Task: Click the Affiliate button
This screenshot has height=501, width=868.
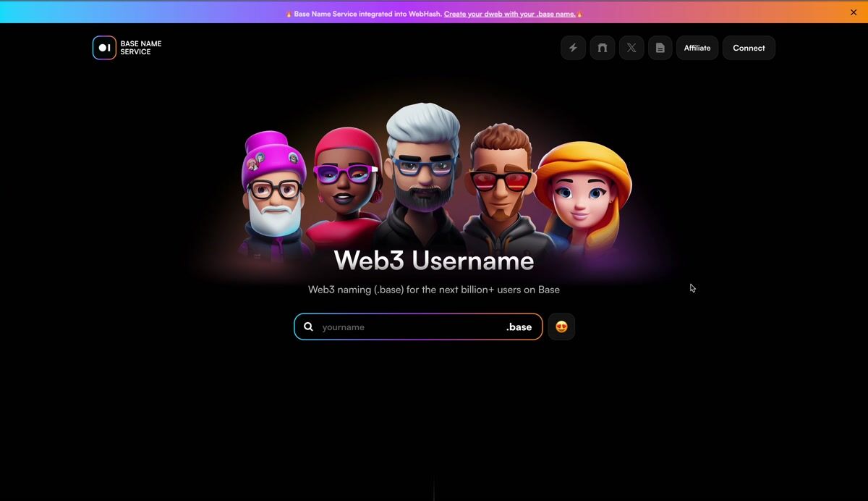Action: click(697, 48)
